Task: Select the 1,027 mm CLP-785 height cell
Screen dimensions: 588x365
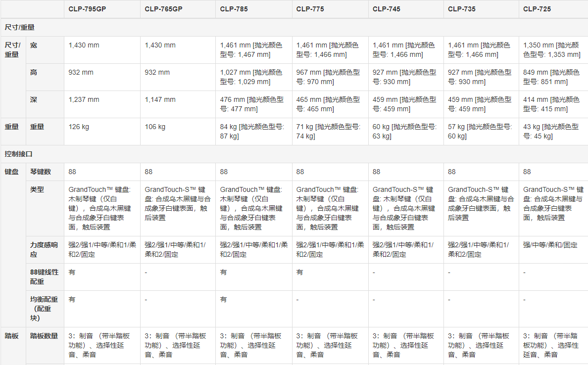Action: (x=254, y=77)
